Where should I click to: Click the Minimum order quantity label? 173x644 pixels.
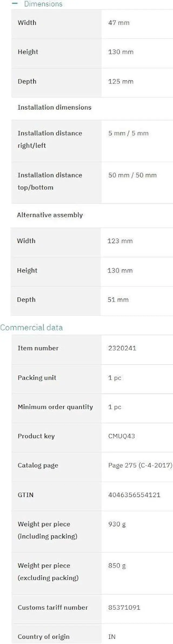[x=55, y=407]
